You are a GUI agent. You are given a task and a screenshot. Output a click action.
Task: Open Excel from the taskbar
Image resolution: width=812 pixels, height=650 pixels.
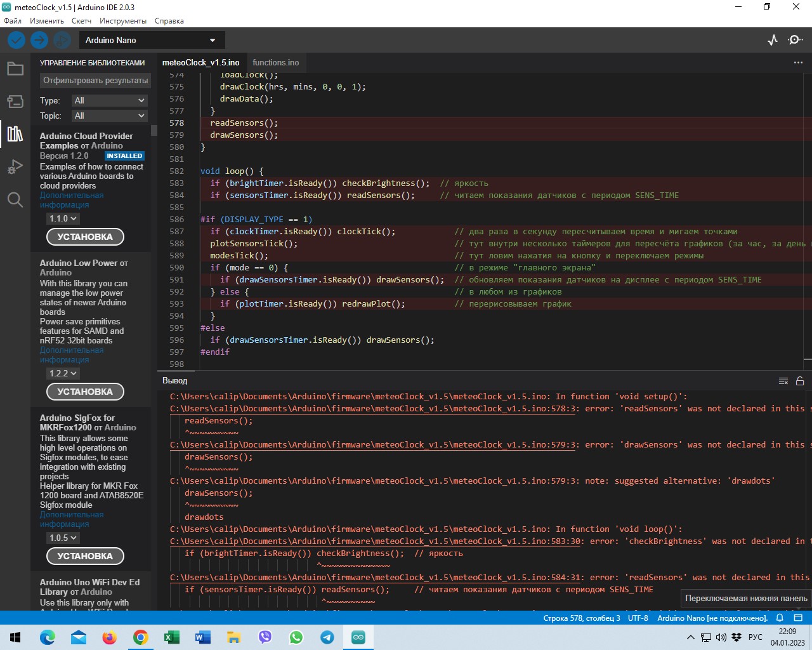172,637
